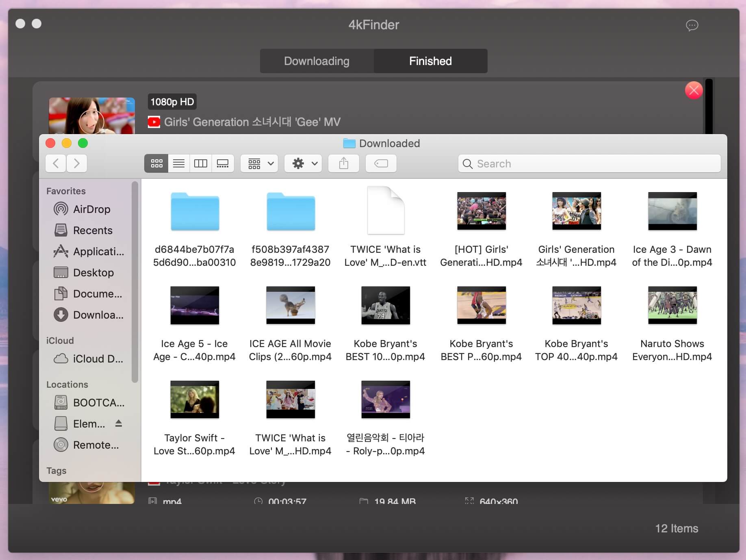Select the Taylor Swift Love Story thumbnail
Viewport: 746px width, 560px height.
point(194,399)
